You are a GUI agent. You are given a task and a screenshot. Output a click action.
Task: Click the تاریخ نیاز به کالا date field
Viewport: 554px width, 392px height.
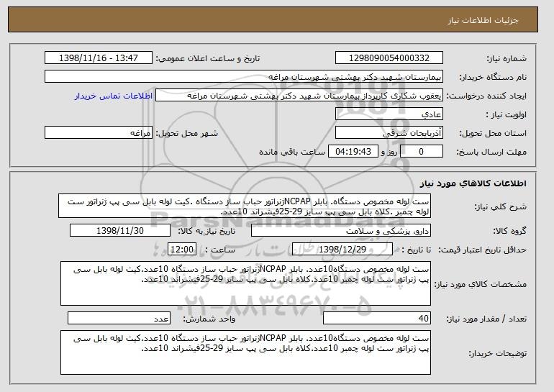point(120,231)
